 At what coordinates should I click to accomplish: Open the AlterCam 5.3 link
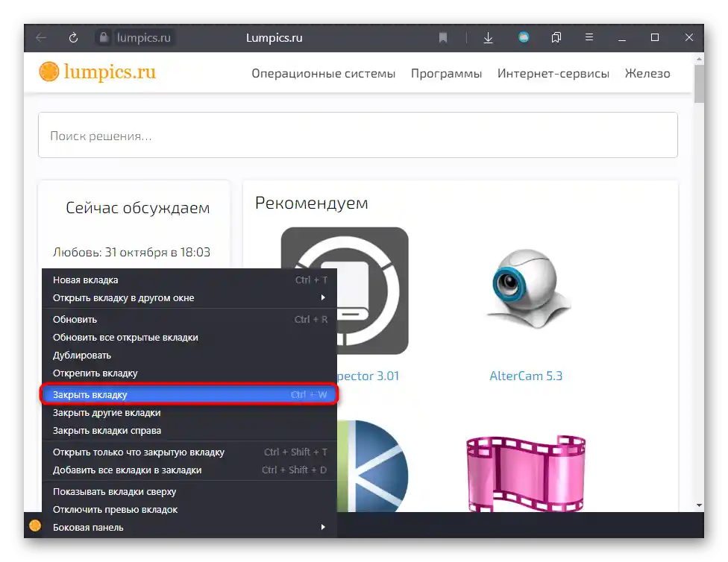(x=526, y=376)
